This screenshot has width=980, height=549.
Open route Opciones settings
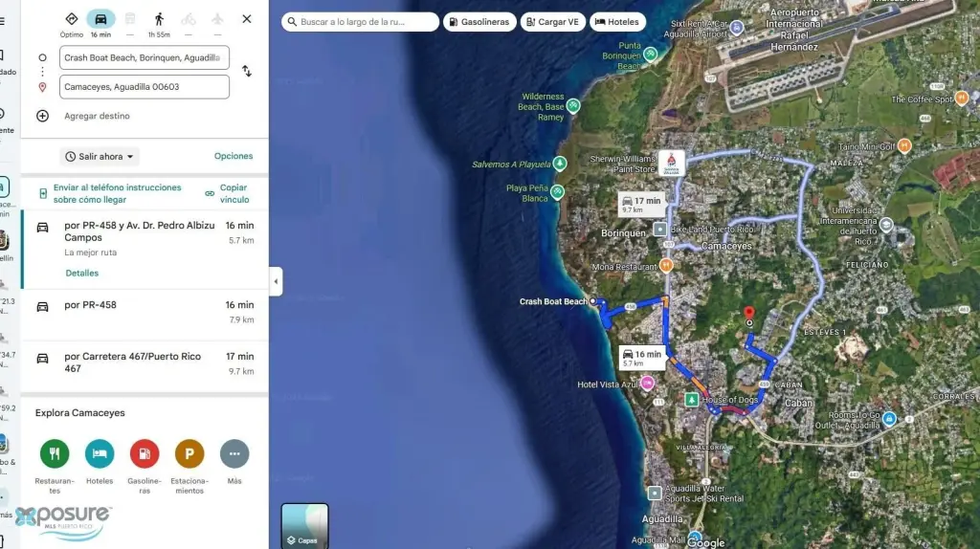click(x=234, y=156)
